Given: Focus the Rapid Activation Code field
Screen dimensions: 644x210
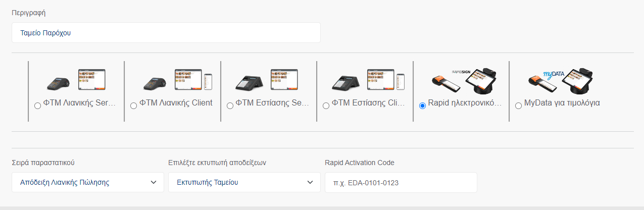Looking at the screenshot, I should click(x=401, y=182).
